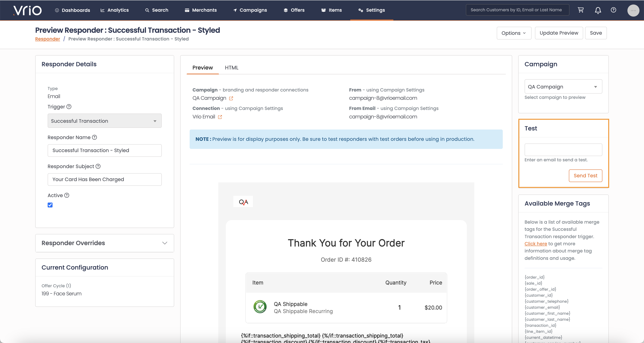Click the Active help icon
The image size is (644, 343).
click(67, 195)
